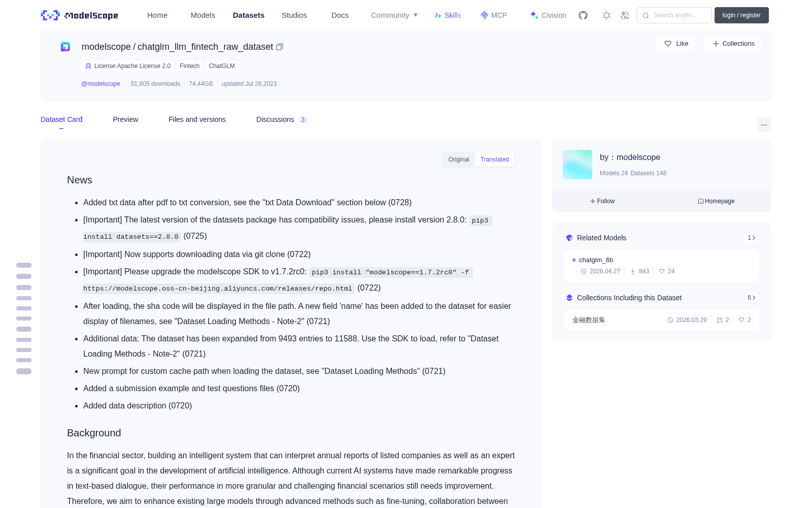
Task: Click the Collections Including this Dataset layers icon
Action: (x=569, y=298)
